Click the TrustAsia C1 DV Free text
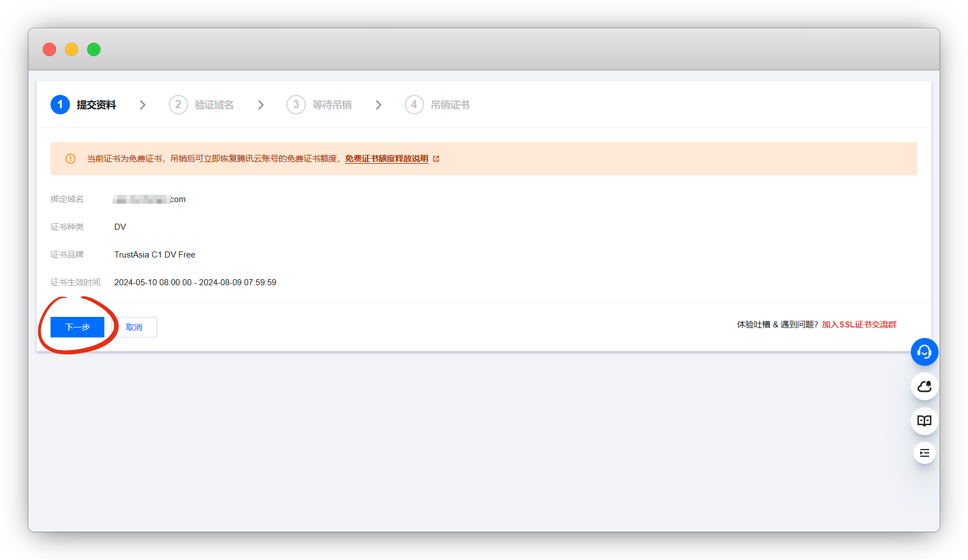968x560 pixels. [x=155, y=255]
